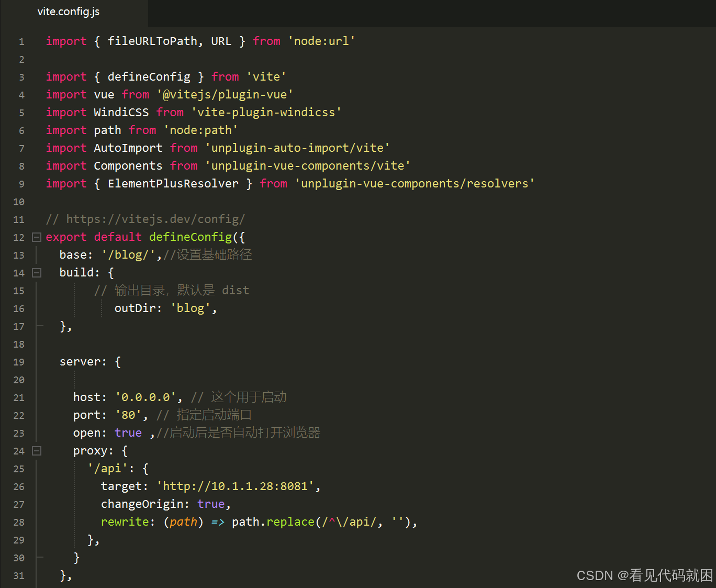716x588 pixels.
Task: Click the '/api' proxy key on line 25
Action: tap(106, 468)
